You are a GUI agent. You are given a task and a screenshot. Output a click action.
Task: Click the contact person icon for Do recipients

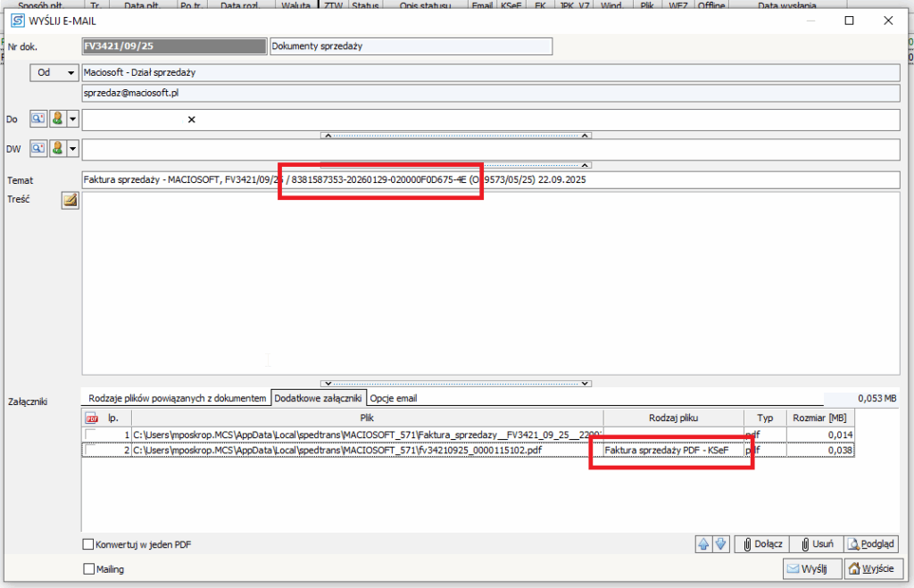[x=57, y=119]
